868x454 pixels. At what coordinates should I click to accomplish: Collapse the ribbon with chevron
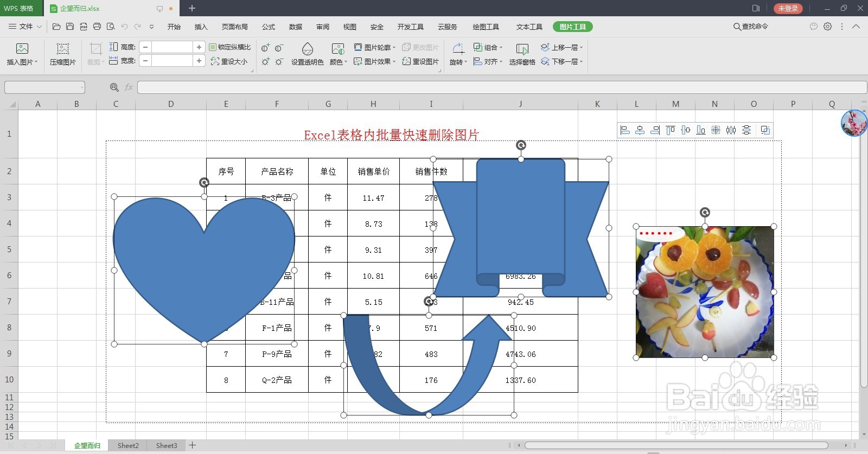coord(856,26)
